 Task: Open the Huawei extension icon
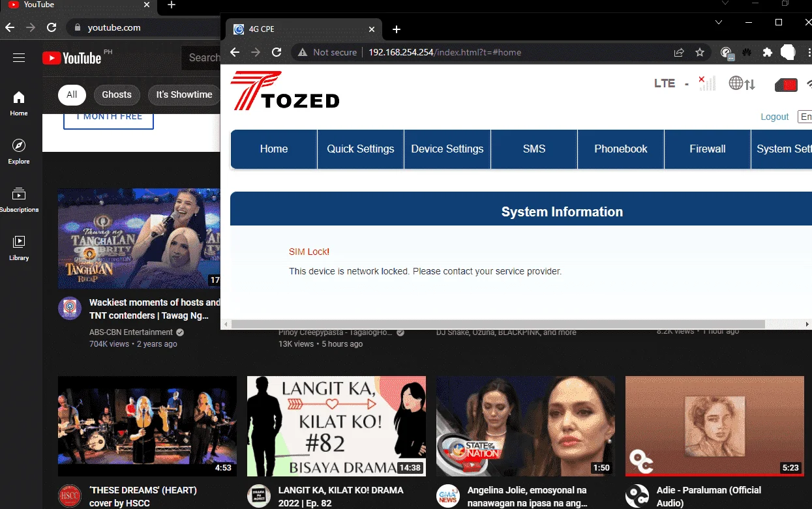pyautogui.click(x=747, y=52)
